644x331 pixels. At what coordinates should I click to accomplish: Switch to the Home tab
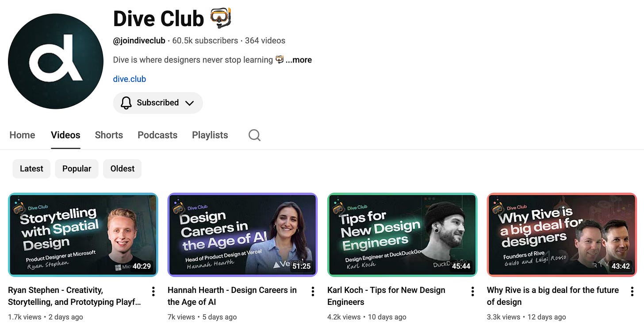click(22, 135)
